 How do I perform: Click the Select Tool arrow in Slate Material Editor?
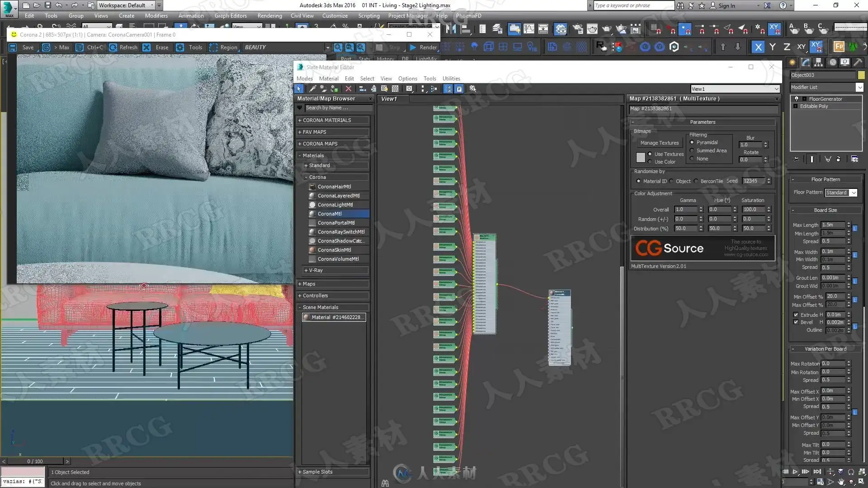(x=299, y=89)
